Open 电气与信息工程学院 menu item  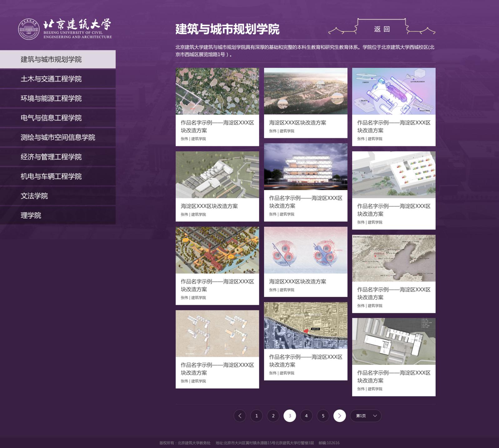pos(51,118)
